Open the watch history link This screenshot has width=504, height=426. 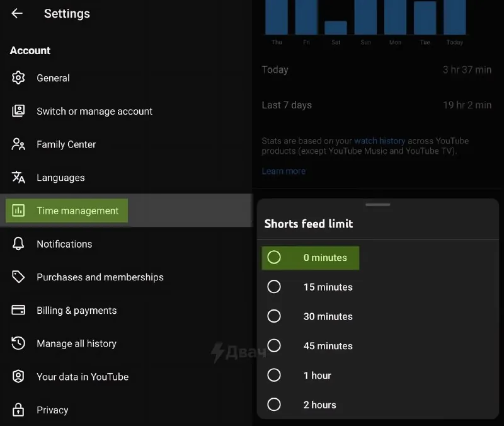[x=380, y=141]
